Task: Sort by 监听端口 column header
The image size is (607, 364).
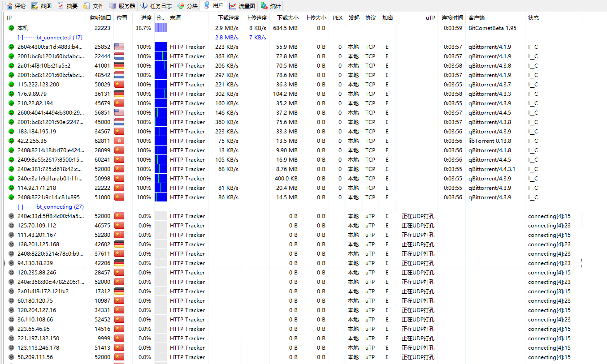Action: [x=100, y=18]
